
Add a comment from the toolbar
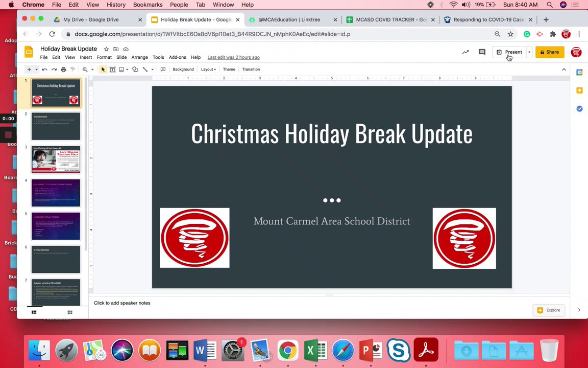coord(163,70)
